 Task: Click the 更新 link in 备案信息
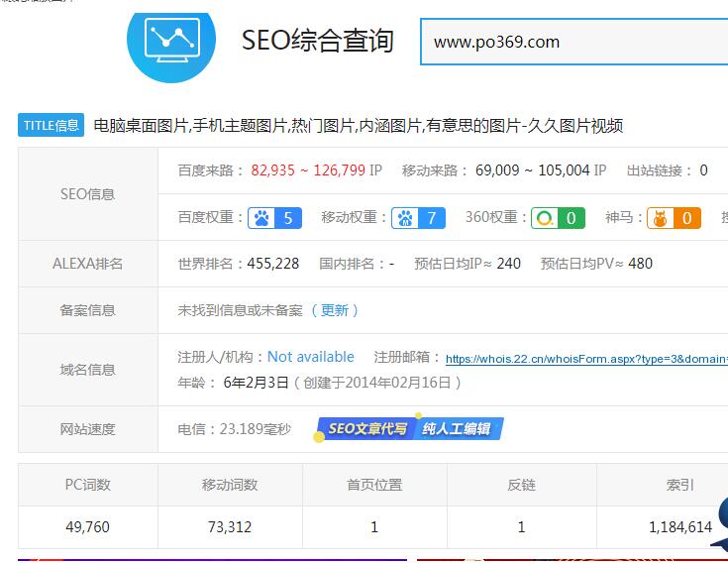[x=335, y=310]
